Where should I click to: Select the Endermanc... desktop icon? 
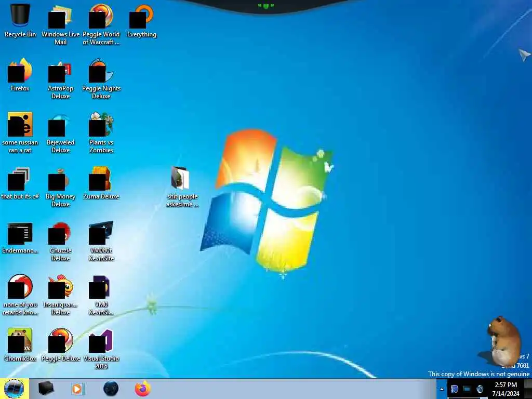click(20, 237)
